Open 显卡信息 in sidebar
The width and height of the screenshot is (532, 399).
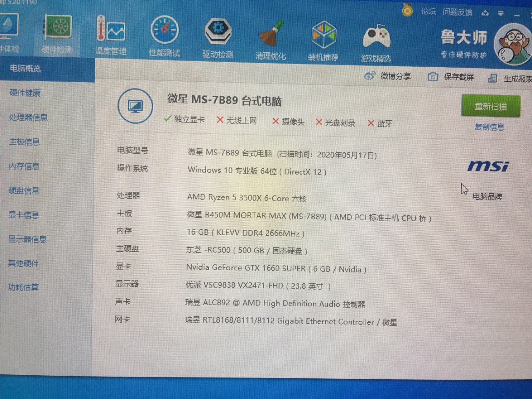(x=24, y=215)
